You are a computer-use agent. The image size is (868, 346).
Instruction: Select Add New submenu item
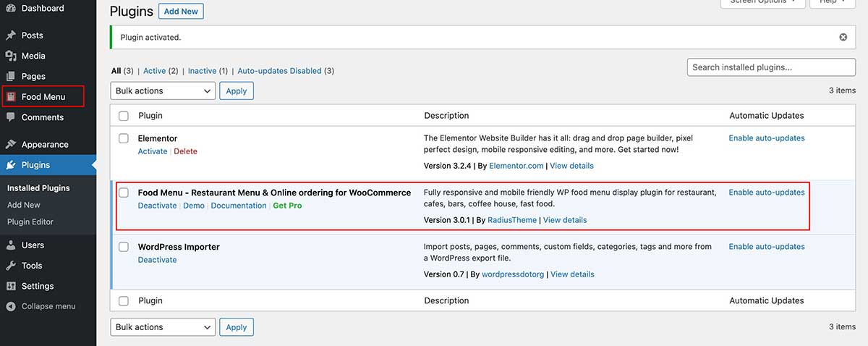click(x=24, y=205)
